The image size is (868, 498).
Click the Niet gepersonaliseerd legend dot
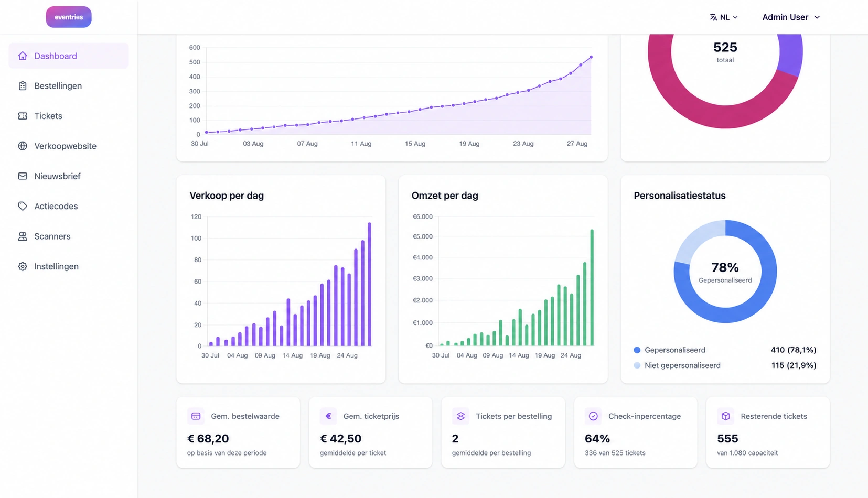tap(637, 365)
